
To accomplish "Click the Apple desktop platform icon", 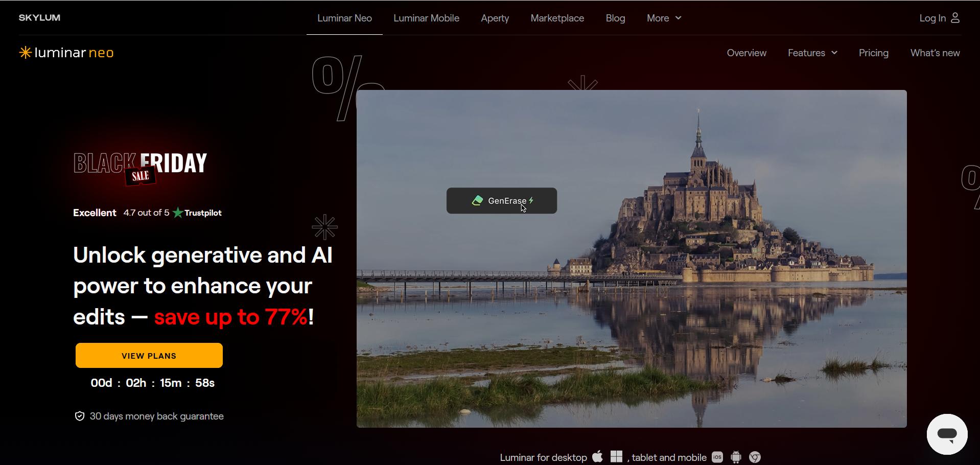I will point(598,456).
